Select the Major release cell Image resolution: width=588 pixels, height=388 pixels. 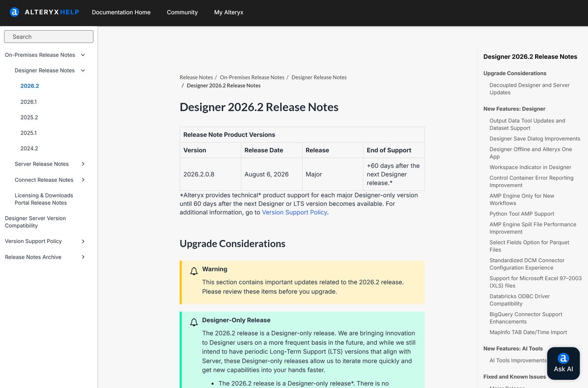(333, 174)
